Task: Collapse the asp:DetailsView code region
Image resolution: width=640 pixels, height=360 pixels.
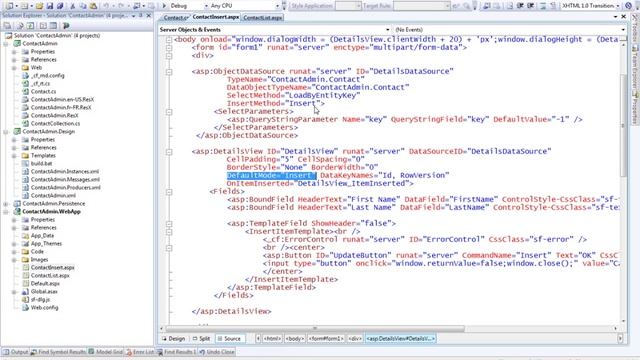Action: click(169, 152)
